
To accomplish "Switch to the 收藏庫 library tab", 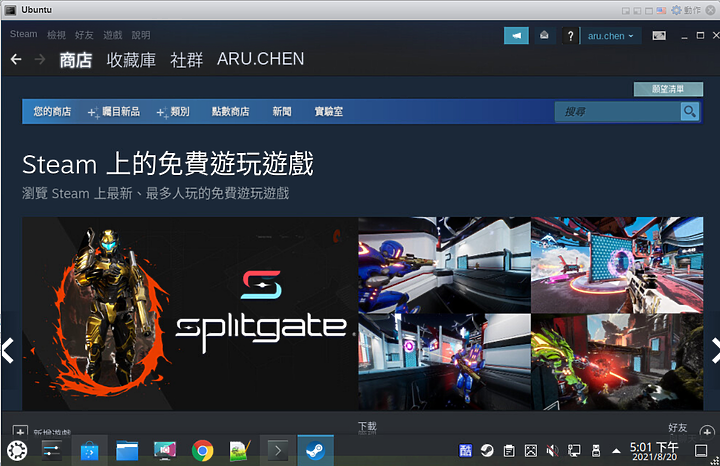I will point(131,60).
